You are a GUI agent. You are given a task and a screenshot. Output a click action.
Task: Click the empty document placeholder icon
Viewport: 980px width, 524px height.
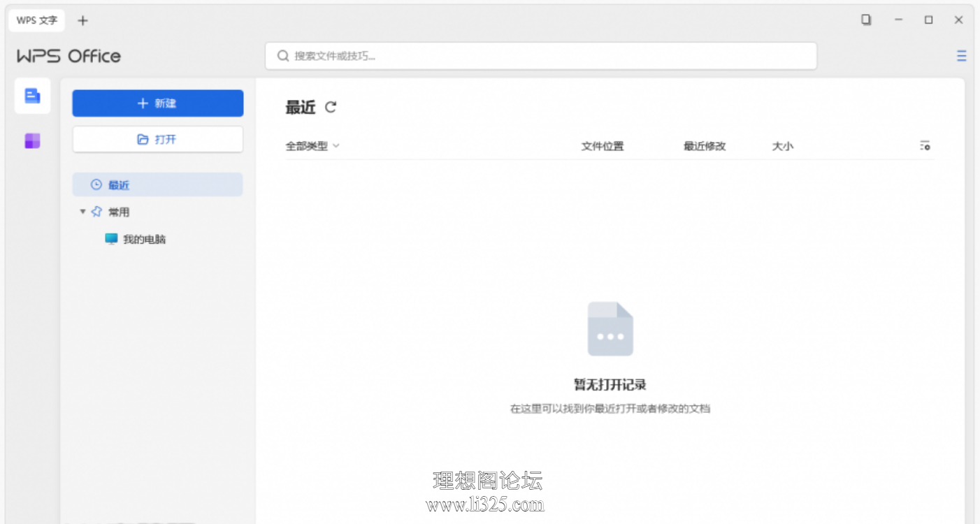point(610,328)
